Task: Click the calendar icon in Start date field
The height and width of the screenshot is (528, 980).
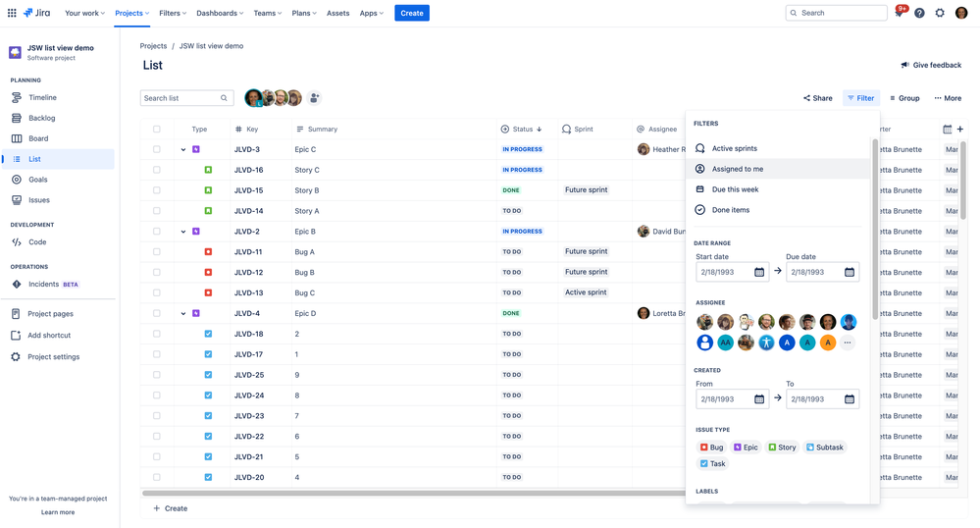Action: (x=758, y=272)
